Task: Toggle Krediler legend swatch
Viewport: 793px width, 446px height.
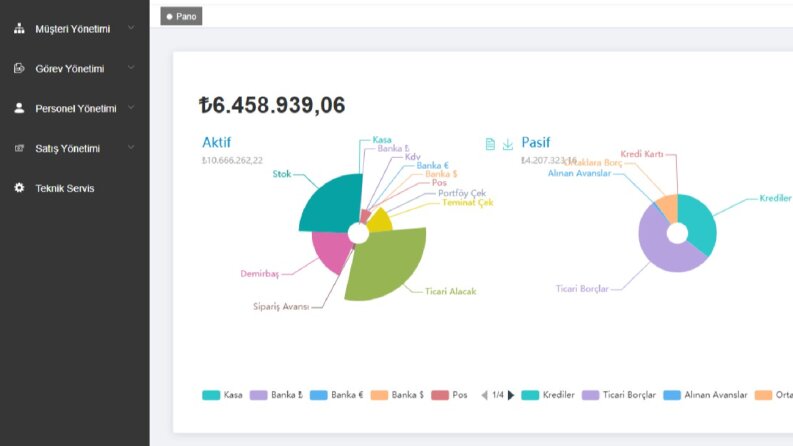Action: 530,395
